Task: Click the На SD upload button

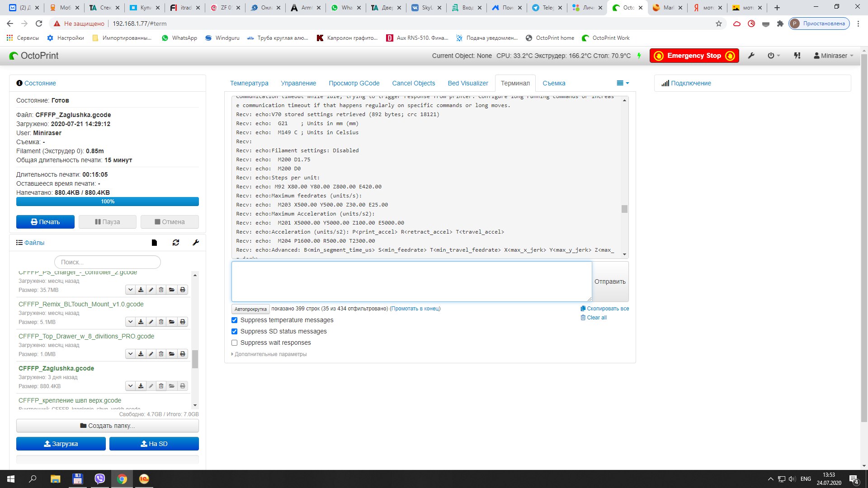Action: (154, 444)
